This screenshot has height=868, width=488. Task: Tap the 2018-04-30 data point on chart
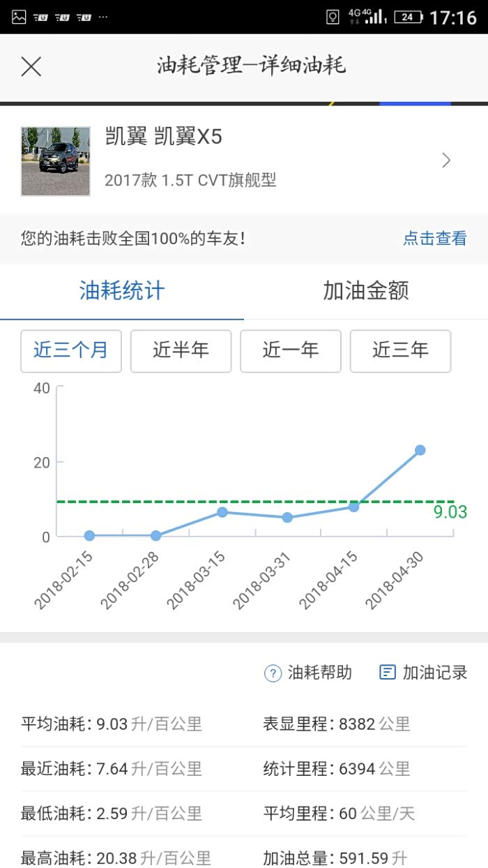(x=420, y=450)
